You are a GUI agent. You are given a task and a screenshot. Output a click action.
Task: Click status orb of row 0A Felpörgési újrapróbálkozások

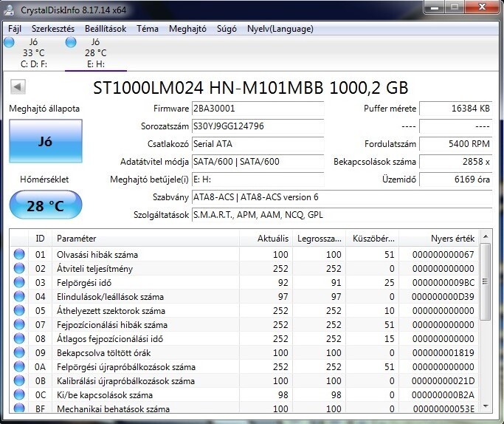click(x=19, y=366)
